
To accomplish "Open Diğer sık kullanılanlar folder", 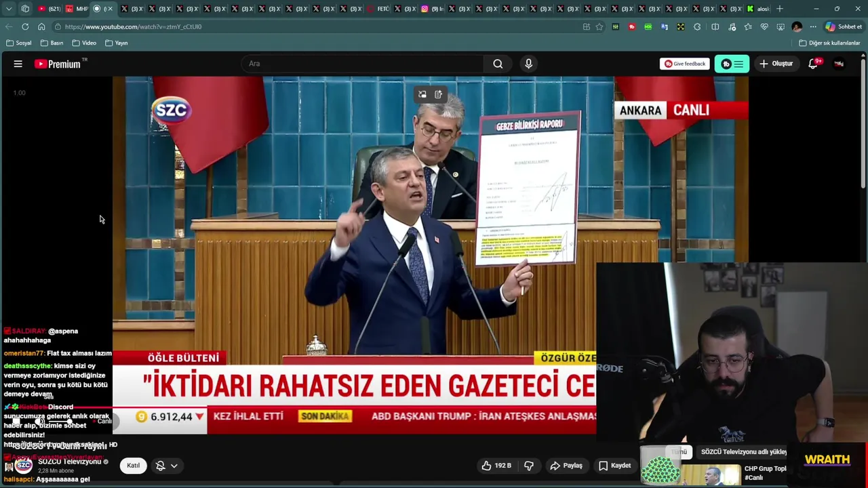I will point(830,43).
